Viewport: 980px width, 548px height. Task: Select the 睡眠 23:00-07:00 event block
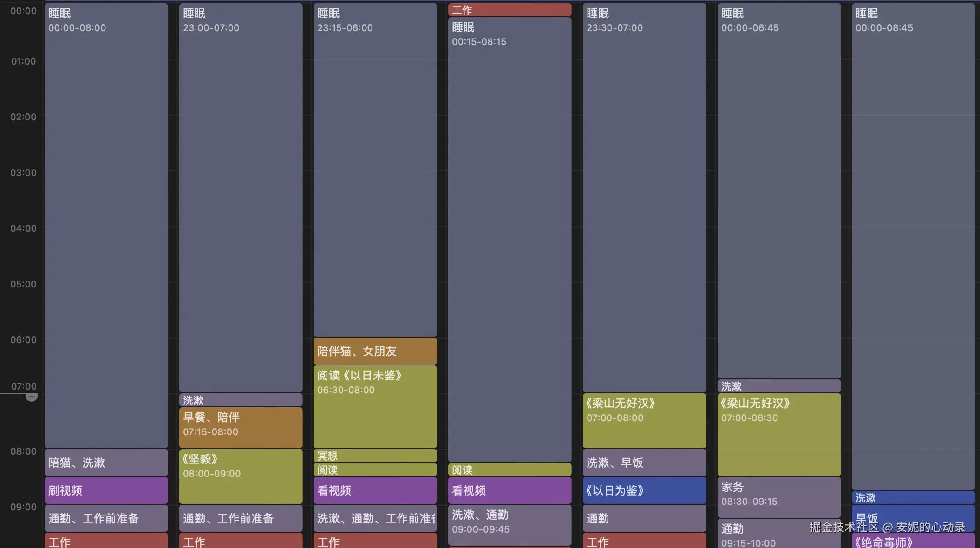[x=241, y=197]
